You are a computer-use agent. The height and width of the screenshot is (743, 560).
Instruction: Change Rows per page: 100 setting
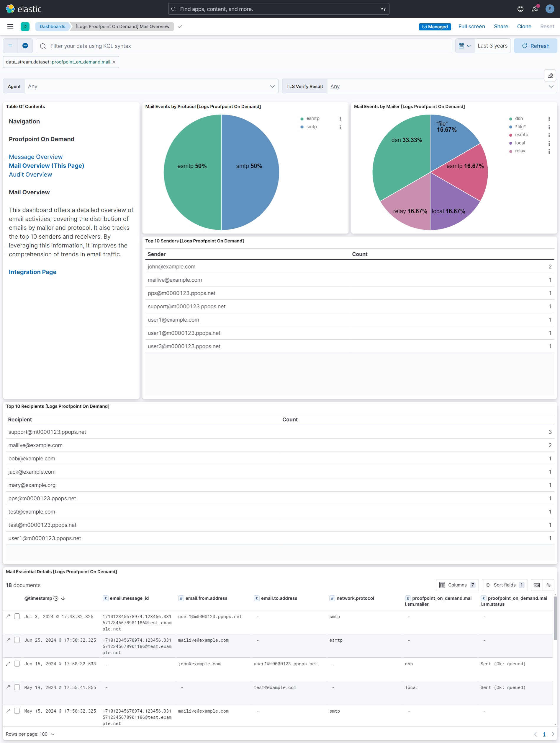30,734
